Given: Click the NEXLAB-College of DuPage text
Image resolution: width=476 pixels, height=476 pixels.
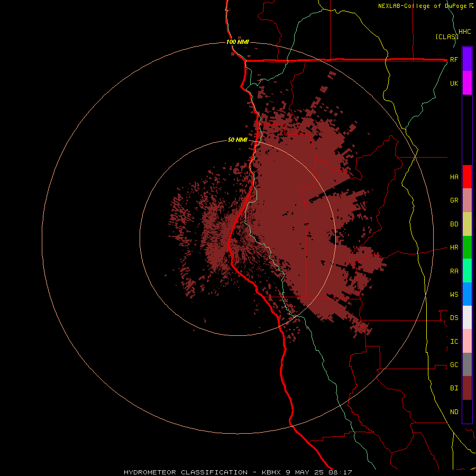Looking at the screenshot, I should click(424, 6).
